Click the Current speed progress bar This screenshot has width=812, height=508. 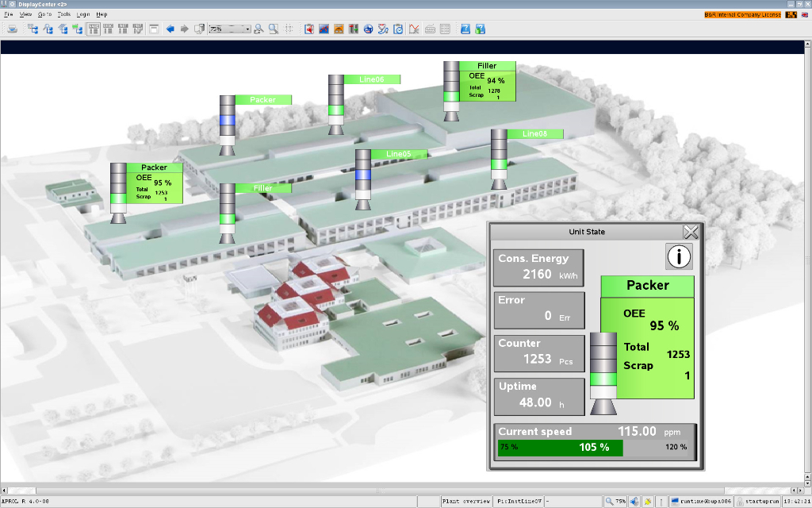[560, 448]
